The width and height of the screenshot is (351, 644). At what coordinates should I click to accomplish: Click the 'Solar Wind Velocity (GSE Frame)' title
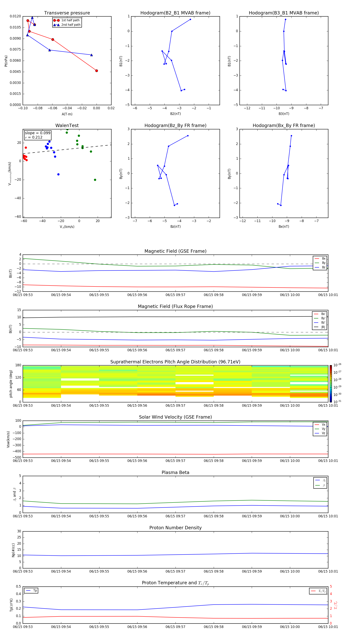(x=175, y=417)
